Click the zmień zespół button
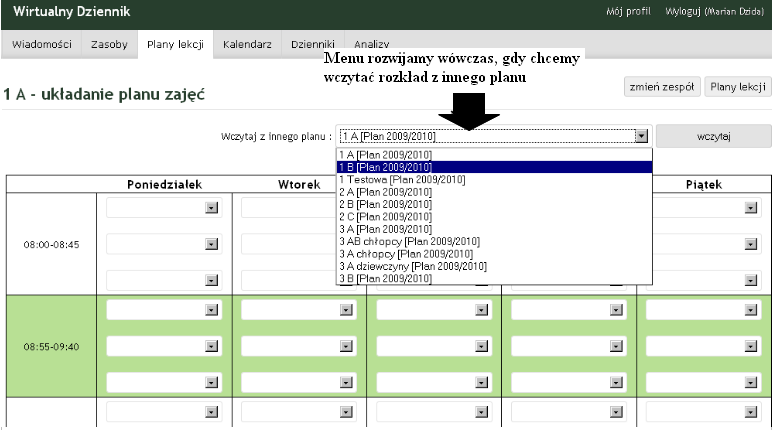The image size is (773, 430). pyautogui.click(x=662, y=87)
